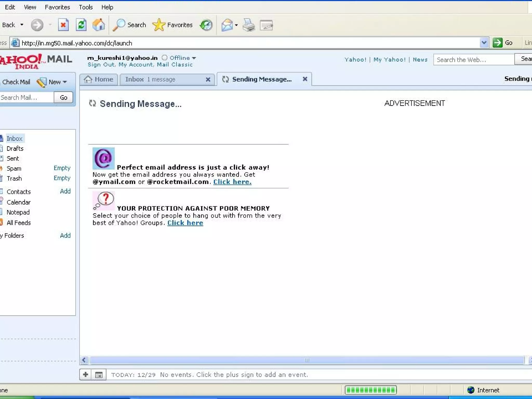The image size is (532, 399).
Task: Open the address bar URL dropdown
Action: click(484, 43)
